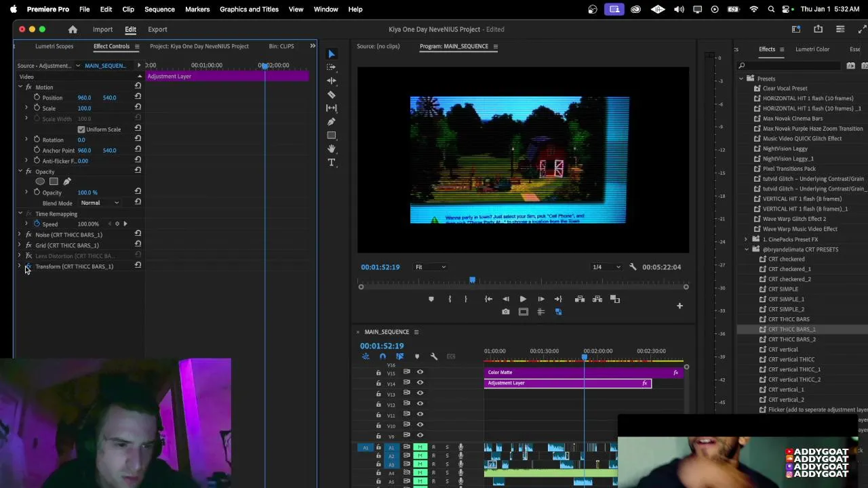Screen dimensions: 868x488
Task: Toggle the Opacity stopwatch animation
Action: coord(37,192)
